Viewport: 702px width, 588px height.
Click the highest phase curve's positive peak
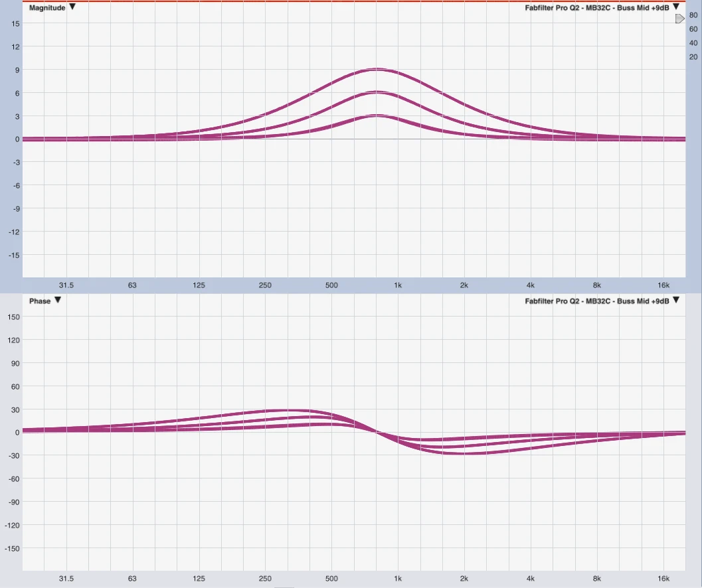point(287,411)
